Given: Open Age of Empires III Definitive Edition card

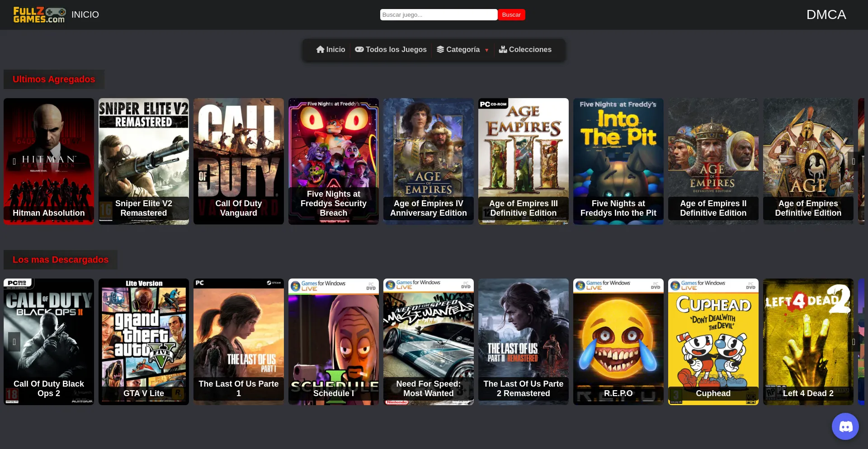Looking at the screenshot, I should point(524,161).
